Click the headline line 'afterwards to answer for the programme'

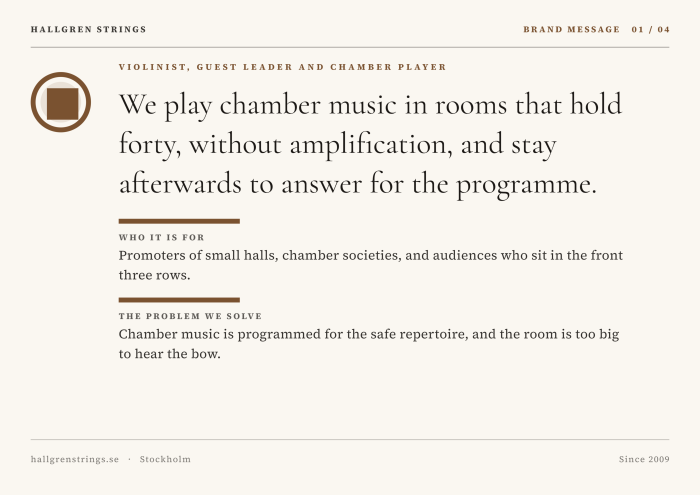pyautogui.click(x=358, y=184)
